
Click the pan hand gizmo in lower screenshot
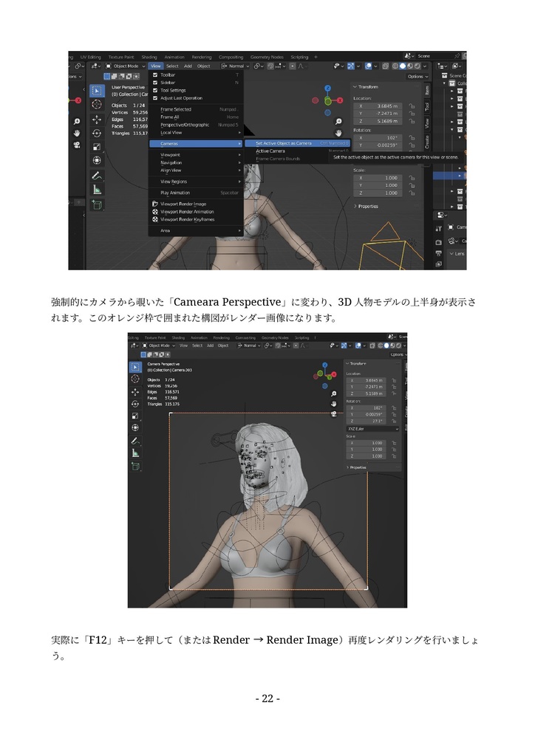pyautogui.click(x=333, y=404)
